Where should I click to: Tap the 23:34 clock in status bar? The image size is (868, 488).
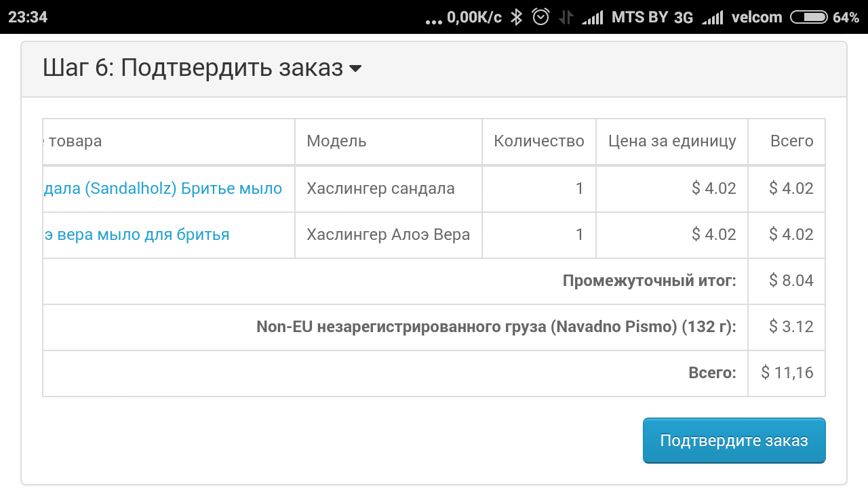[x=28, y=17]
